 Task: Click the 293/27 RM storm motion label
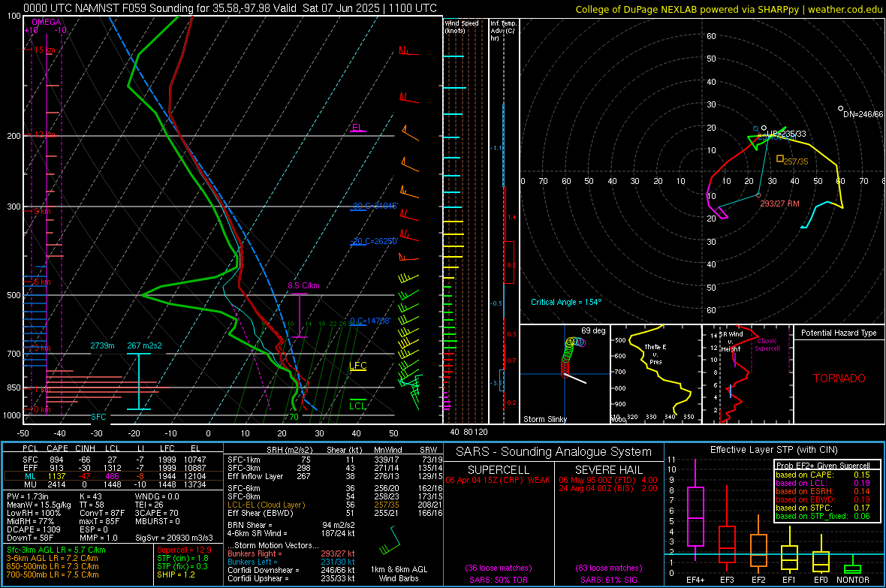[x=779, y=204]
